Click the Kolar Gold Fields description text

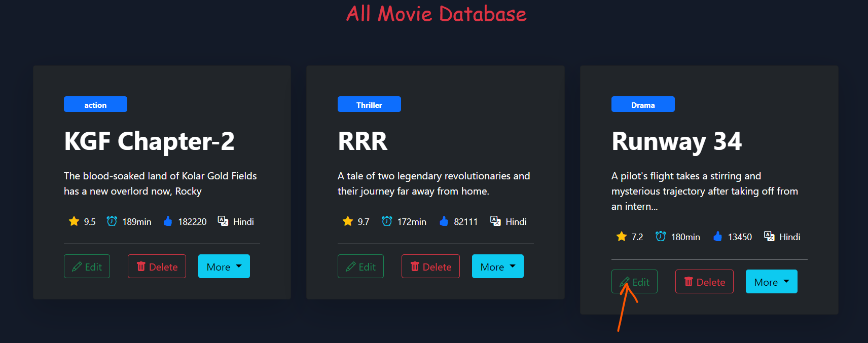click(x=160, y=183)
